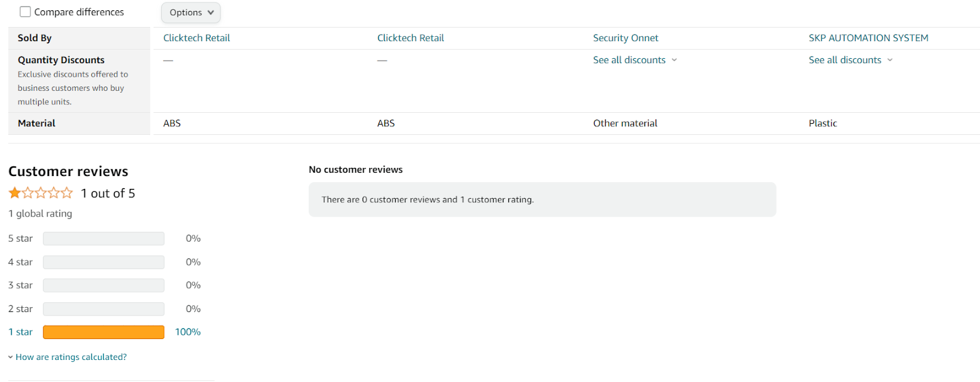
Task: Click the empty 3 star bar
Action: pos(104,285)
